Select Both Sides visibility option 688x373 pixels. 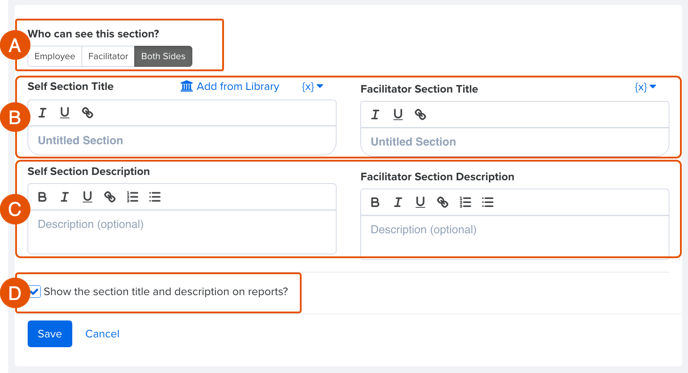(x=163, y=56)
